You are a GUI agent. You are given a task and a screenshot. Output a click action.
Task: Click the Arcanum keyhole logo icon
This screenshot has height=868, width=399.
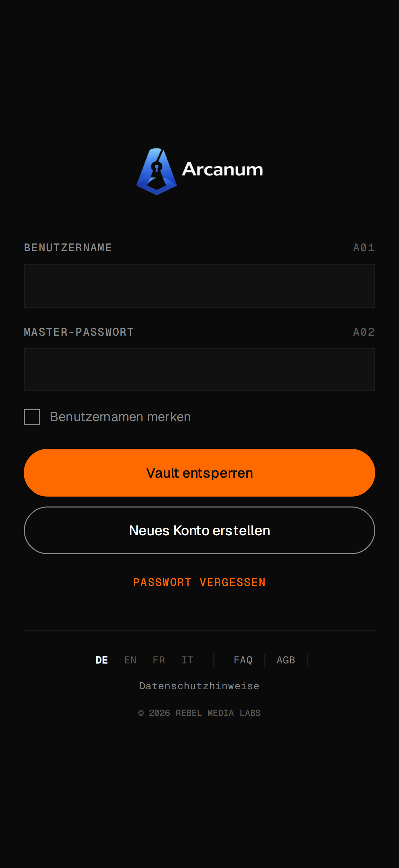pos(156,171)
